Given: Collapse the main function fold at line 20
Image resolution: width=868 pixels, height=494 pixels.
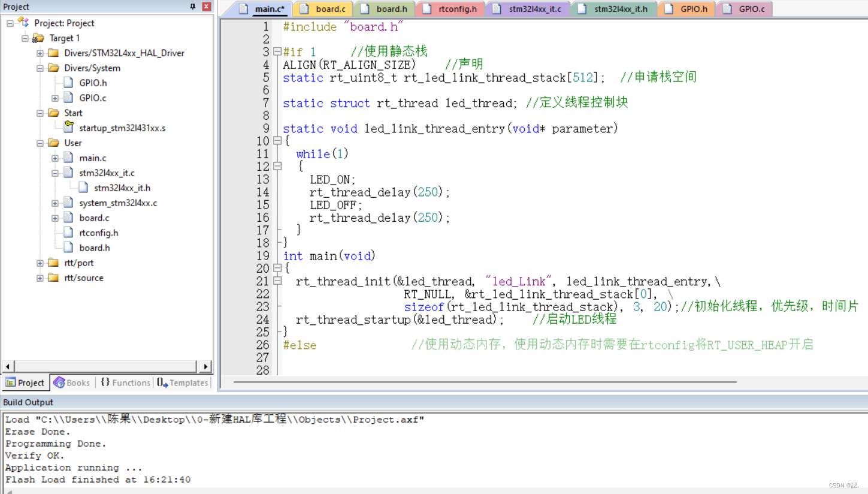Looking at the screenshot, I should tap(276, 269).
